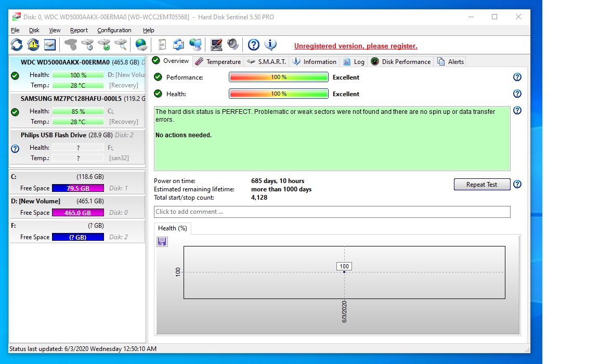Select the SAMSUNG MZ7PC128HAFU disk entry
The width and height of the screenshot is (599, 364).
click(77, 98)
